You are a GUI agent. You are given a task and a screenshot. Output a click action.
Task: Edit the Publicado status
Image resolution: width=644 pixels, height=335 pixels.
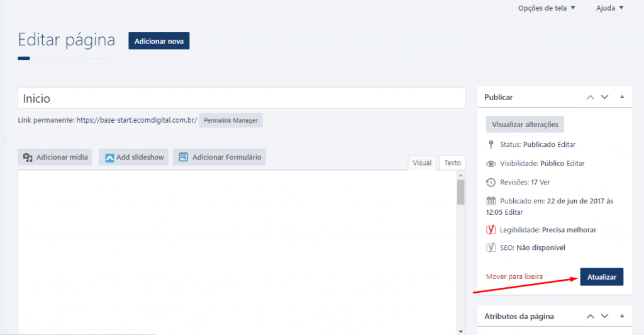click(x=566, y=145)
